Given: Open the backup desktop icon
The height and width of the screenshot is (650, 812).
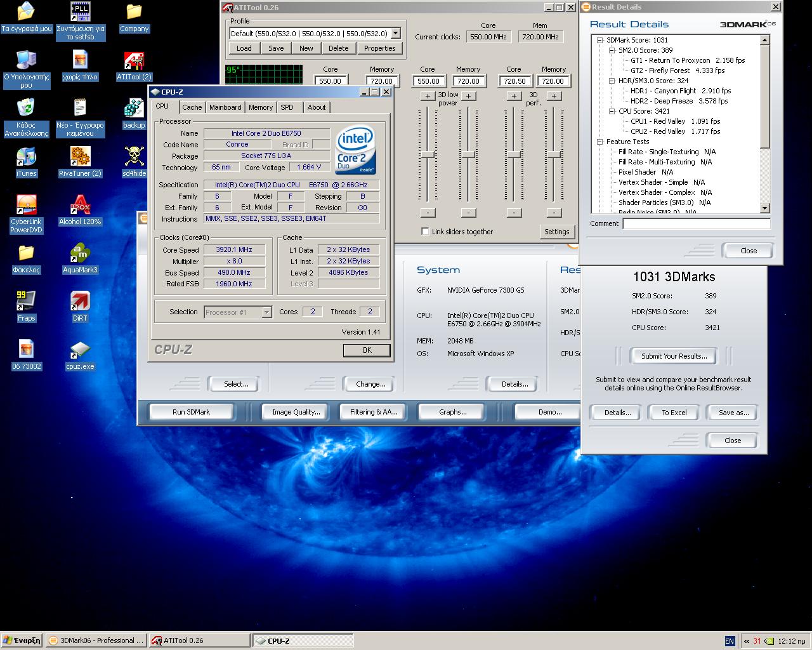Looking at the screenshot, I should [134, 114].
